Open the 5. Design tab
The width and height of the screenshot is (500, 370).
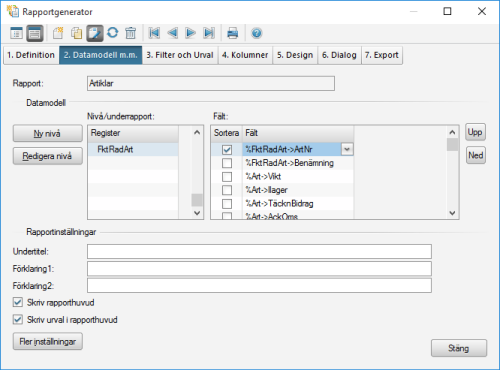tap(295, 55)
